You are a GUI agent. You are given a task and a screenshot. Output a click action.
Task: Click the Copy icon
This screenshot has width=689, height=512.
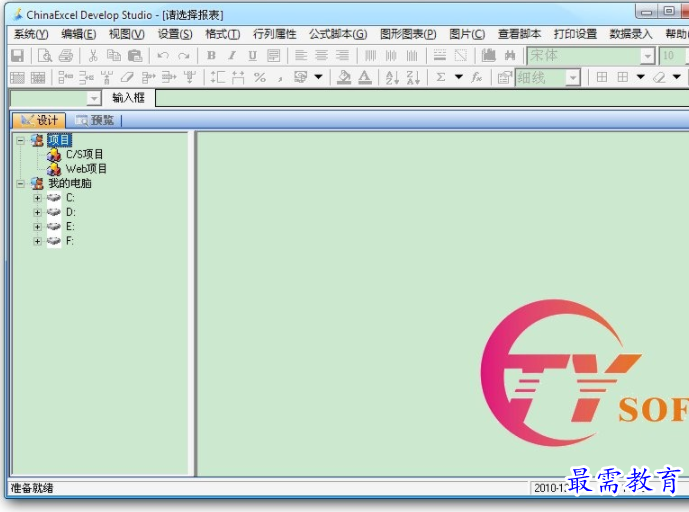click(114, 56)
